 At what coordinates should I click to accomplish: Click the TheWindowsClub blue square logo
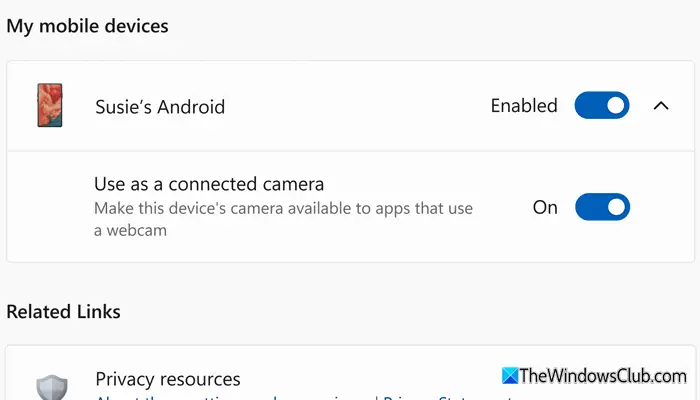point(509,376)
